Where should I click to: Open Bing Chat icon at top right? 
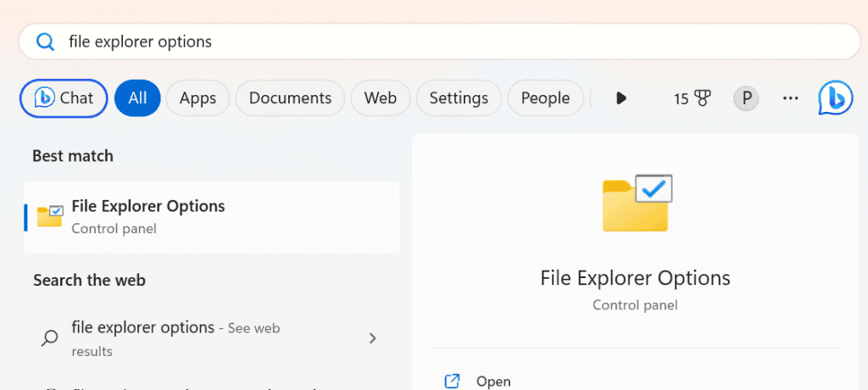[835, 98]
